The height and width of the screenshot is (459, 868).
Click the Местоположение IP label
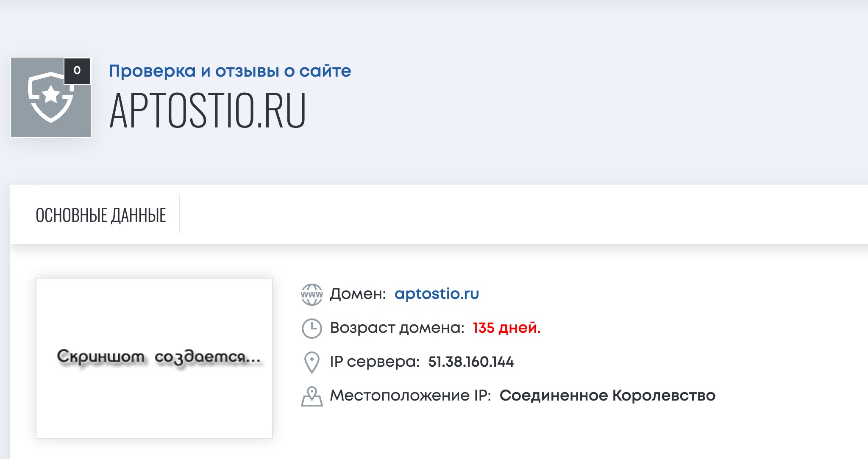pyautogui.click(x=410, y=395)
